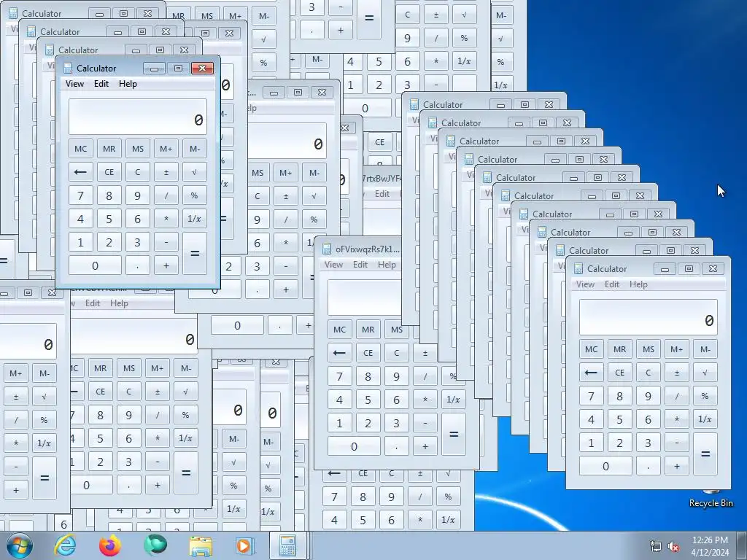Open Edit menu in the oFVixwqzRs7k1 window
The height and width of the screenshot is (560, 747).
360,265
